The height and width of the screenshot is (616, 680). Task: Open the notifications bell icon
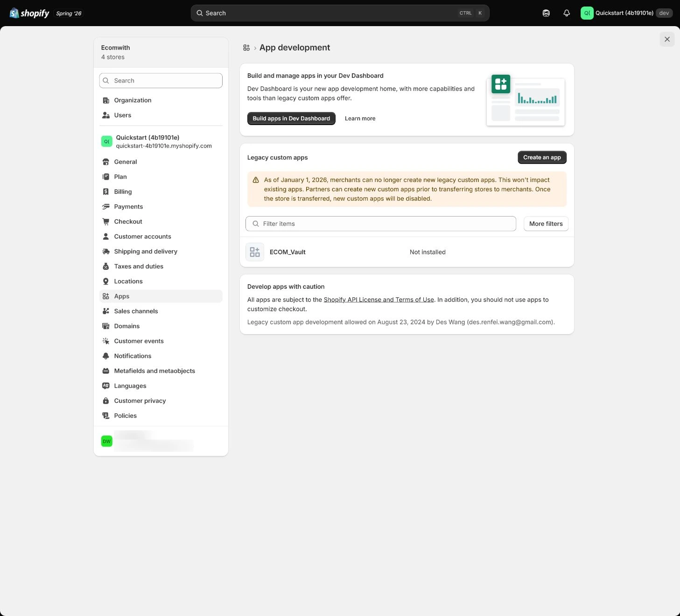click(x=567, y=13)
